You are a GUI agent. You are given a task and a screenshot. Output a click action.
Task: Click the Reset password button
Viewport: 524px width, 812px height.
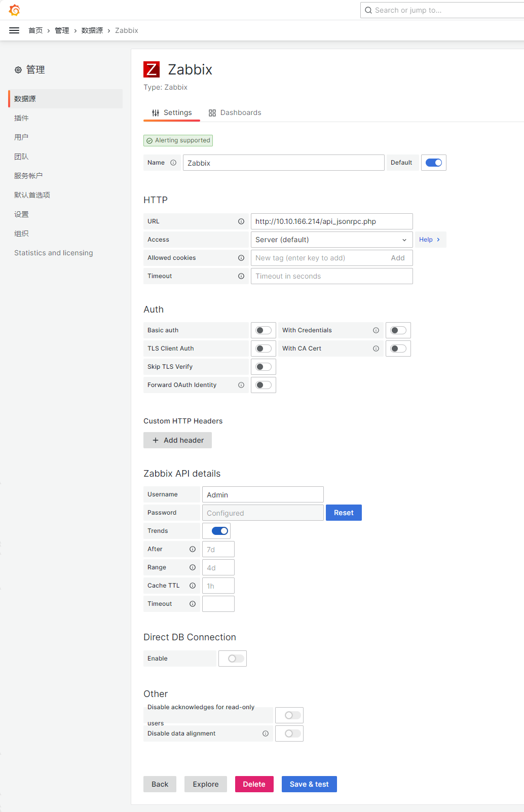[x=344, y=513]
